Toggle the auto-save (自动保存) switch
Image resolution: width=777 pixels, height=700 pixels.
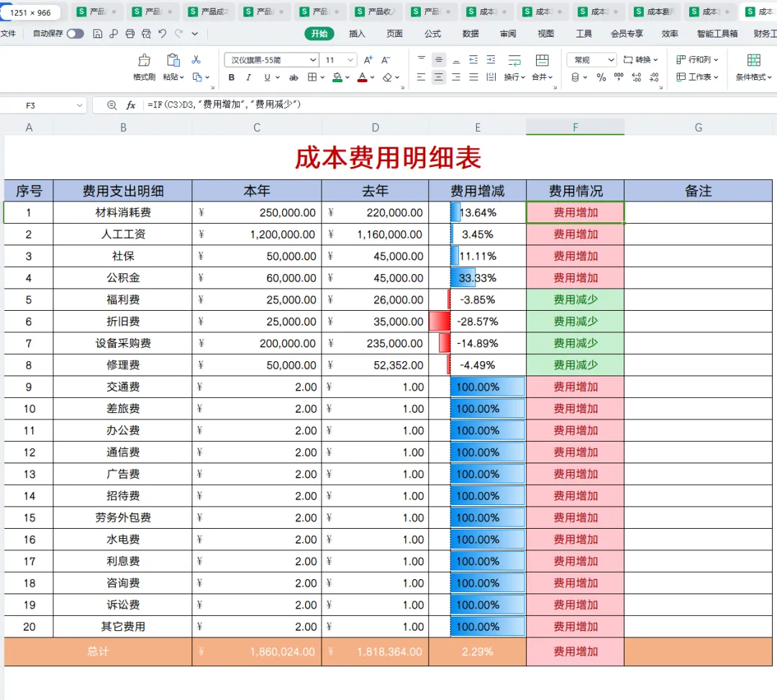[76, 34]
